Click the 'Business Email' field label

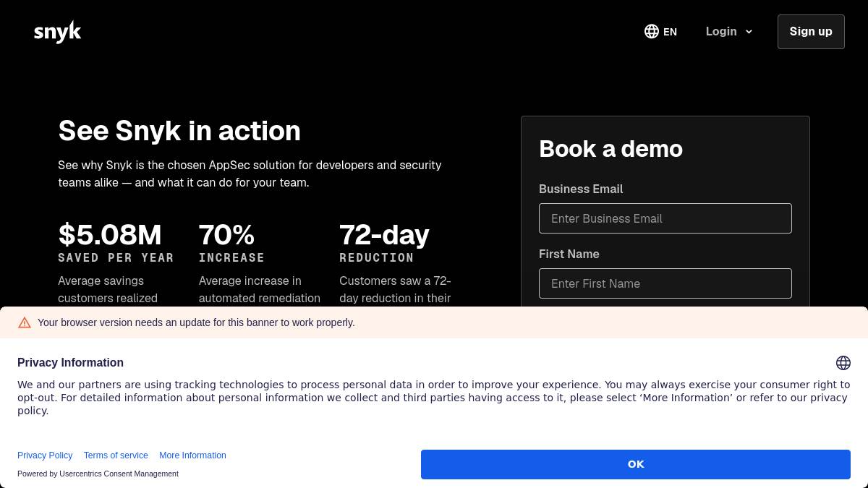[581, 189]
